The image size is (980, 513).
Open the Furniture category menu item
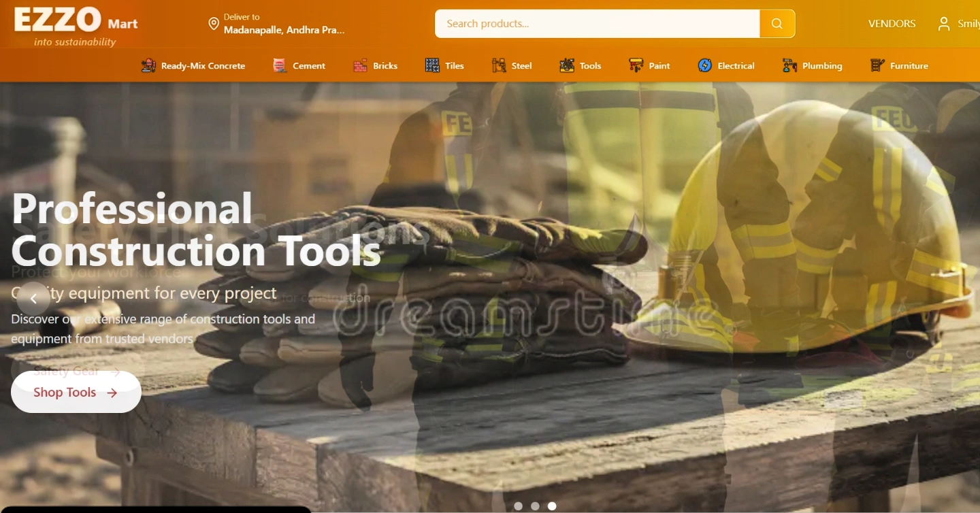click(x=899, y=65)
